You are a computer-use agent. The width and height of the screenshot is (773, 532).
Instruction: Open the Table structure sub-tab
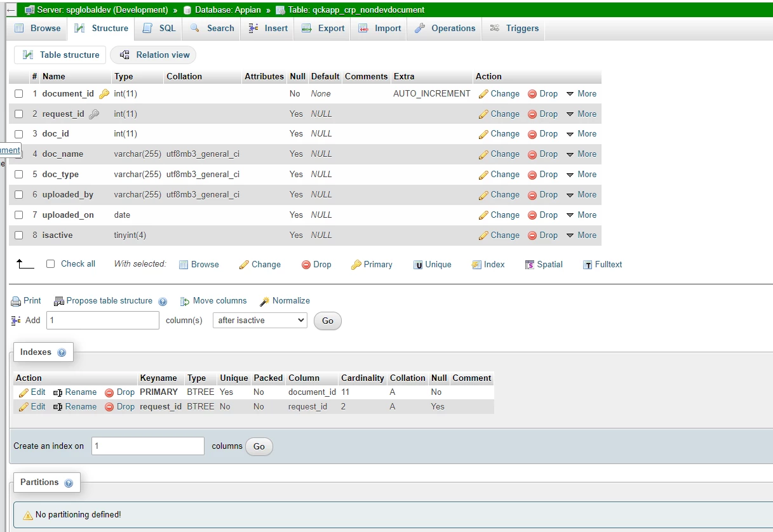coord(61,55)
